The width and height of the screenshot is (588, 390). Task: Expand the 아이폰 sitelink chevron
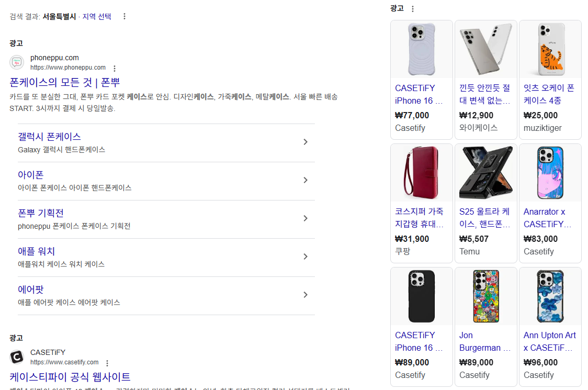pos(306,180)
